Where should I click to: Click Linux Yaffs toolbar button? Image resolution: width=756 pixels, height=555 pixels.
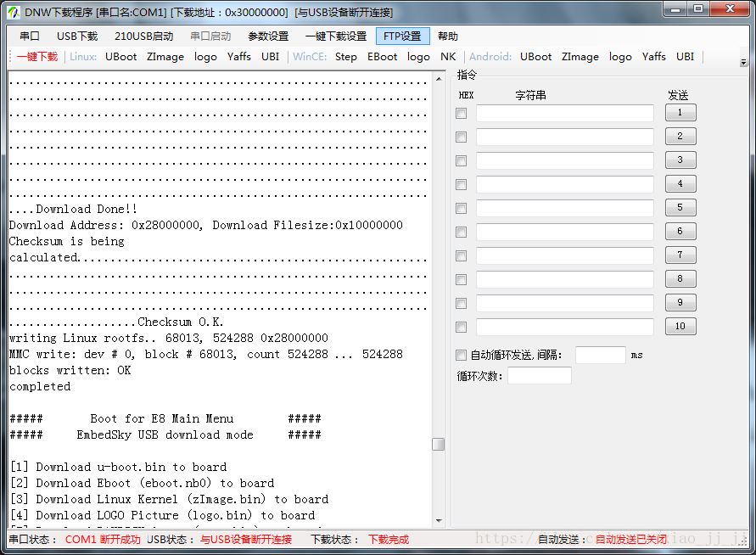click(x=239, y=57)
